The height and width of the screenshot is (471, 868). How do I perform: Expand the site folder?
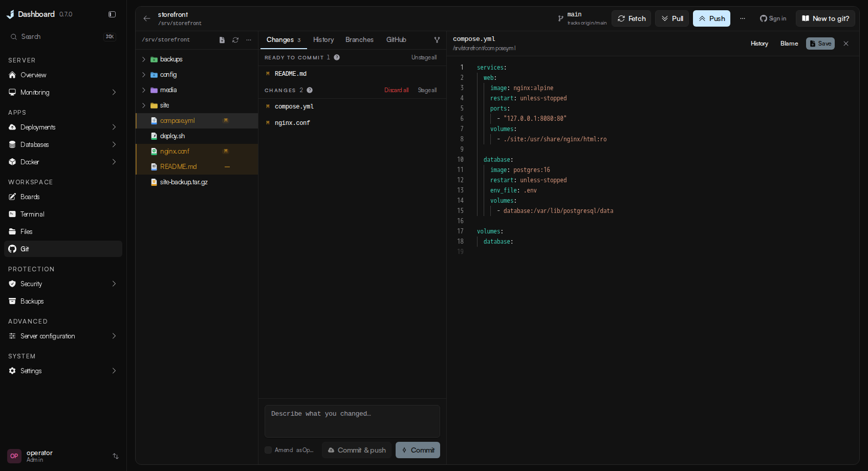coord(144,105)
